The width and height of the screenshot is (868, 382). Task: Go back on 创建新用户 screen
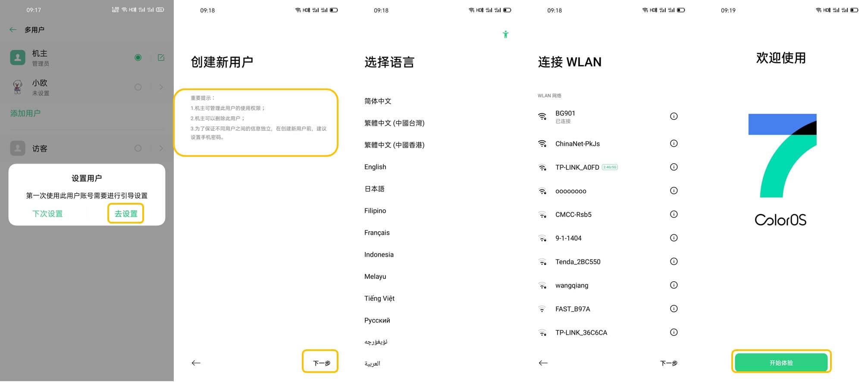[196, 363]
